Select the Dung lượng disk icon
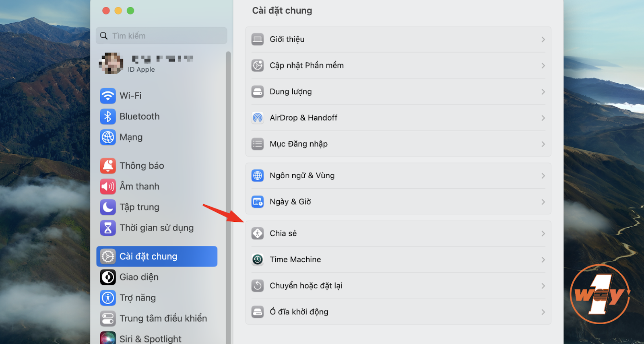 [258, 92]
